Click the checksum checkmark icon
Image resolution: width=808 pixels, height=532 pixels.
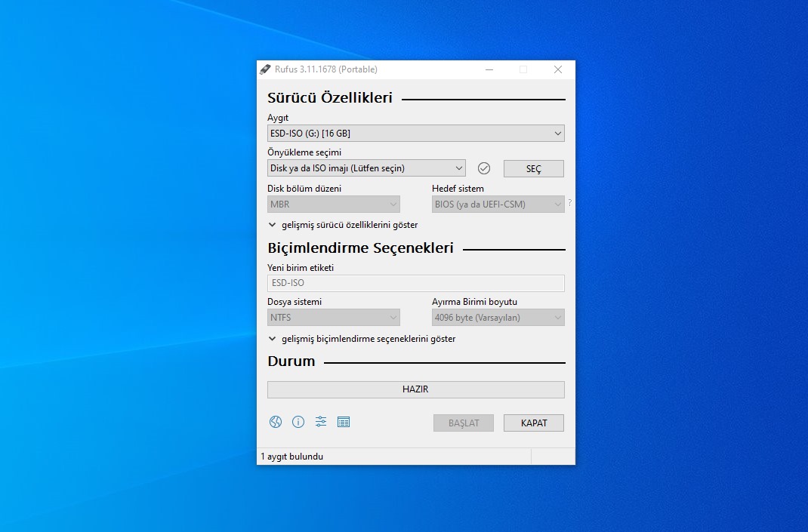click(484, 168)
